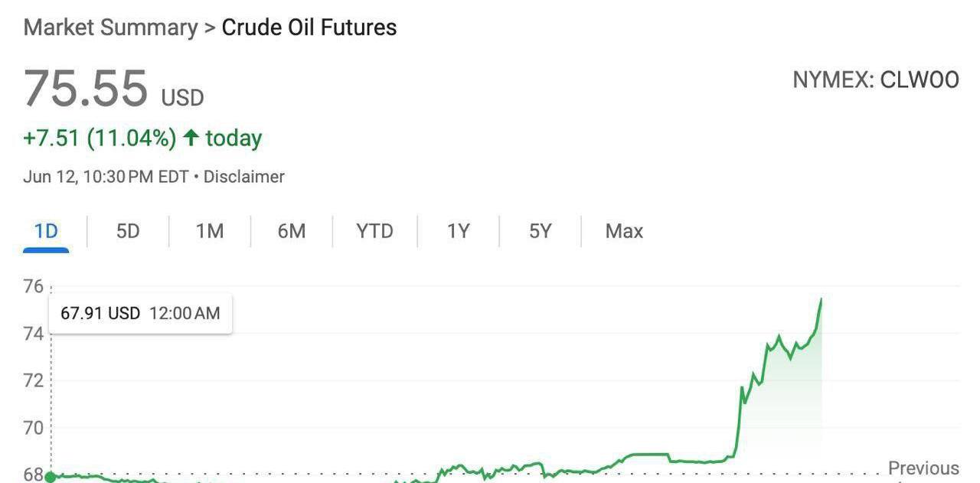
Task: Select the YTD tab
Action: click(x=374, y=231)
